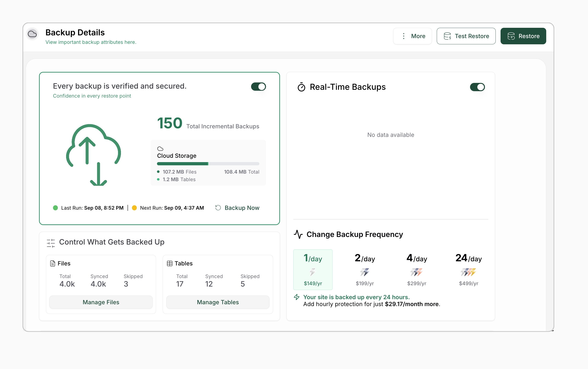Click the $29.17/month more upsell text
This screenshot has height=369, width=588.
click(412, 304)
